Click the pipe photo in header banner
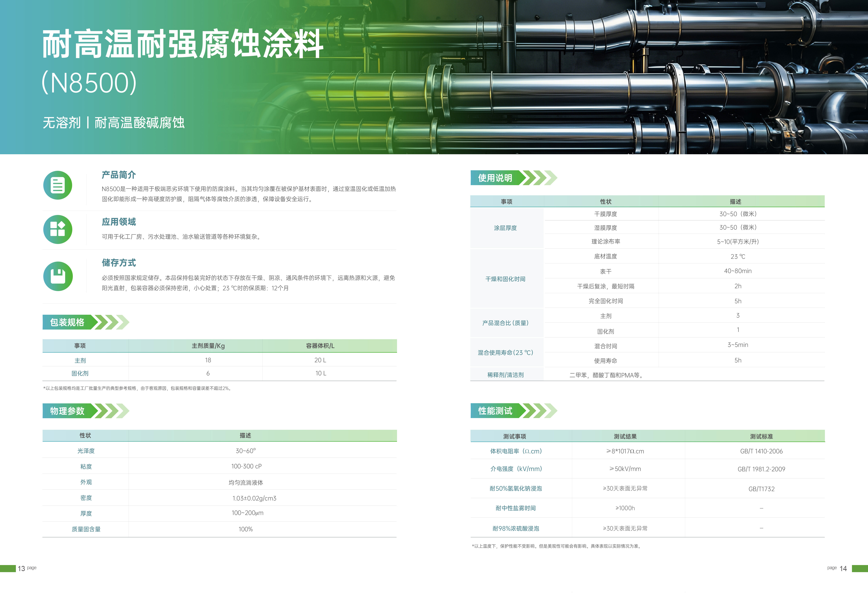 [635, 75]
